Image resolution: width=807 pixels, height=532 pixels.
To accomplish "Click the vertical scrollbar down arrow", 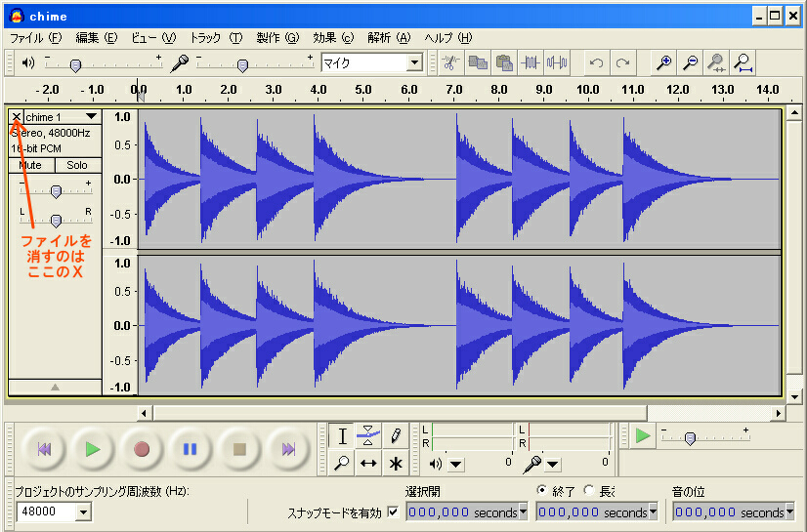I will (794, 396).
